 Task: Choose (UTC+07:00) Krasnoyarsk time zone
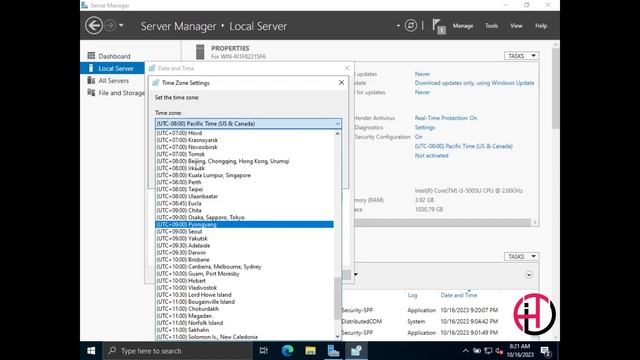point(245,140)
